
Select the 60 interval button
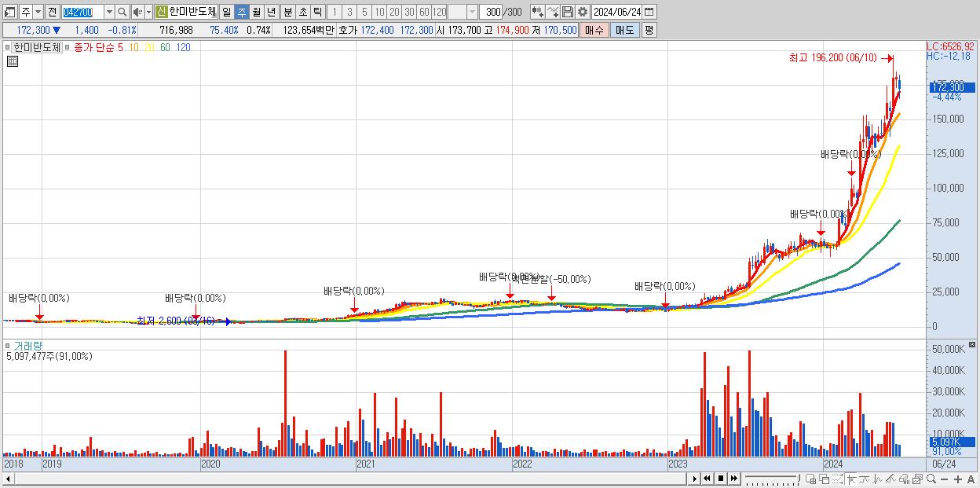point(424,12)
